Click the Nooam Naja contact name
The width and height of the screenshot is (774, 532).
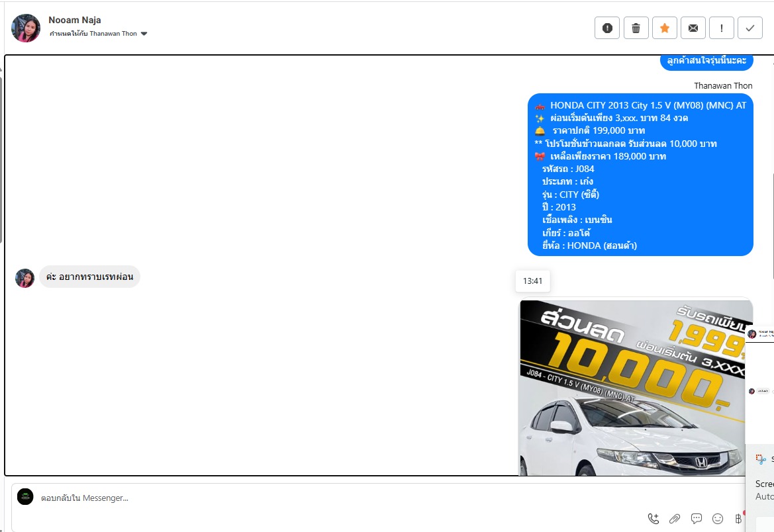[x=75, y=20]
